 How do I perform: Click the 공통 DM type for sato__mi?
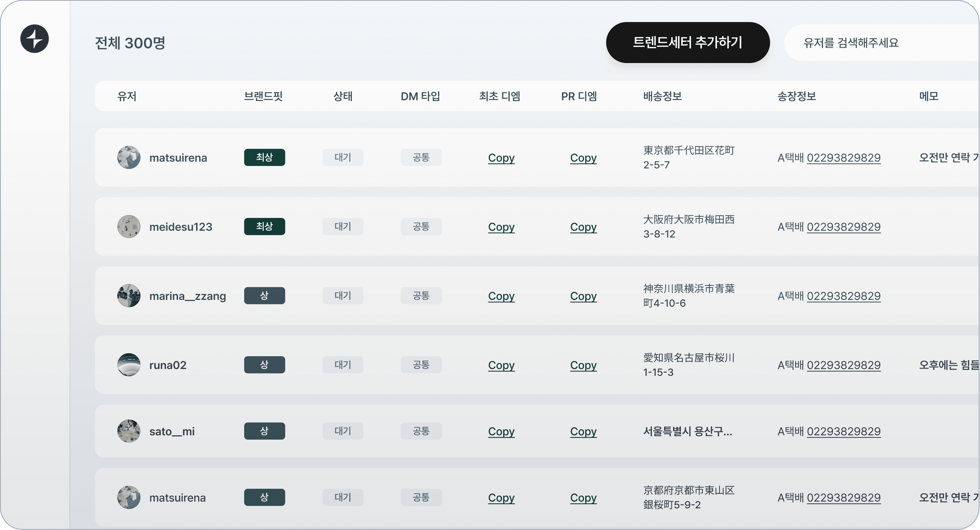(x=422, y=431)
